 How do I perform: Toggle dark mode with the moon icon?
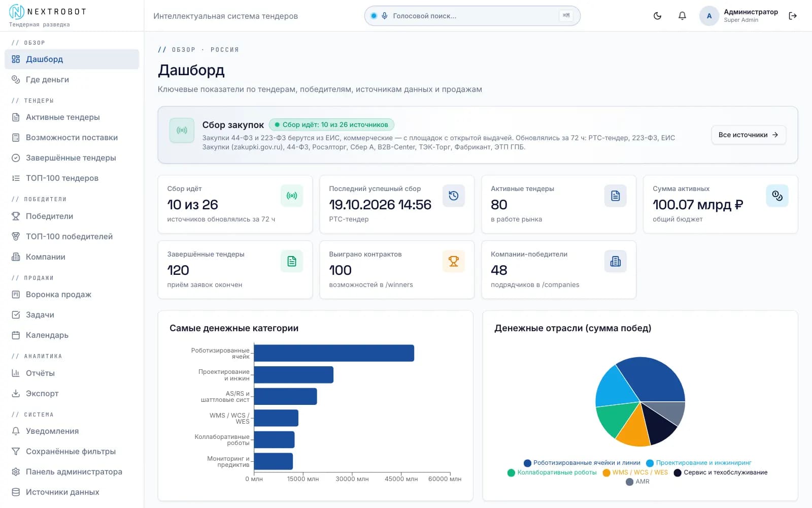[x=657, y=16]
